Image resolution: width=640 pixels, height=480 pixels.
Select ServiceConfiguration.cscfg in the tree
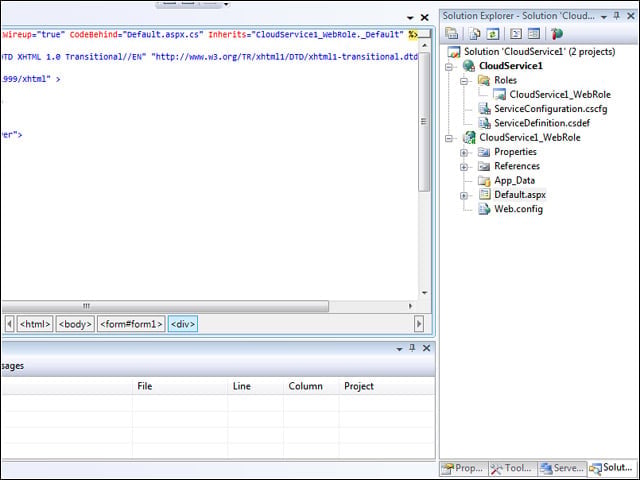551,109
